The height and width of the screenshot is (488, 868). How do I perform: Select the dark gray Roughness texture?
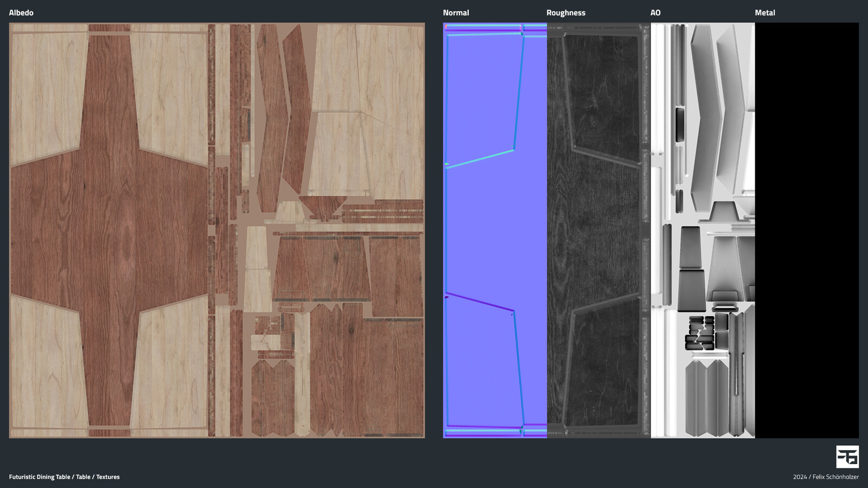tap(599, 230)
